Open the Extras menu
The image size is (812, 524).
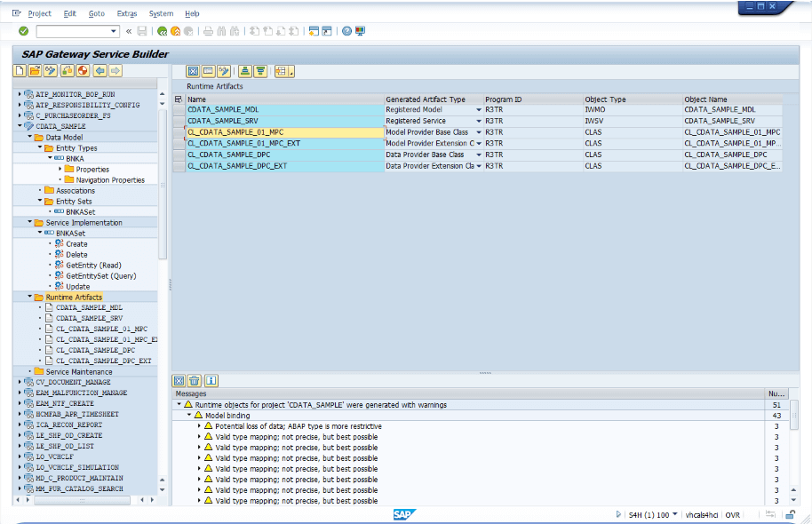(x=127, y=13)
